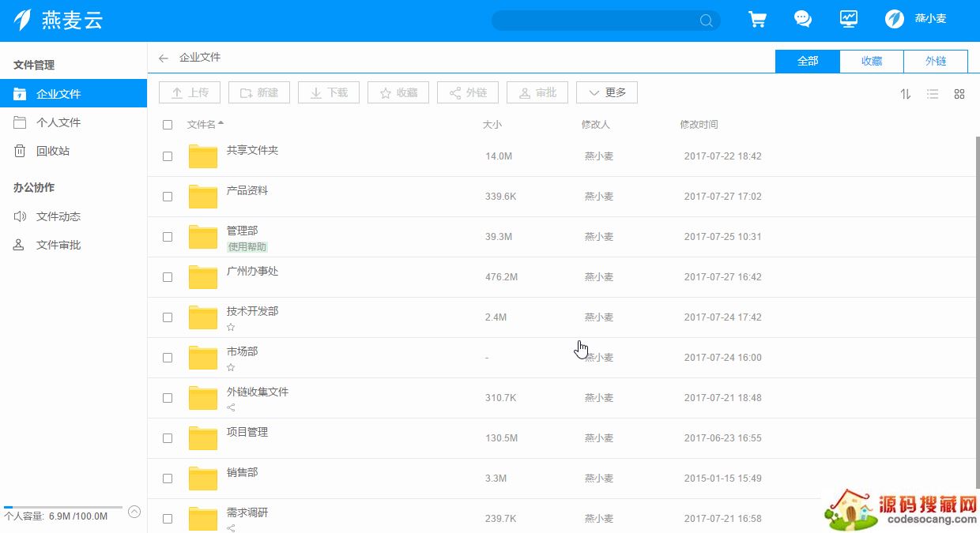Open the monitor statistics icon
This screenshot has height=533, width=980.
click(x=849, y=20)
